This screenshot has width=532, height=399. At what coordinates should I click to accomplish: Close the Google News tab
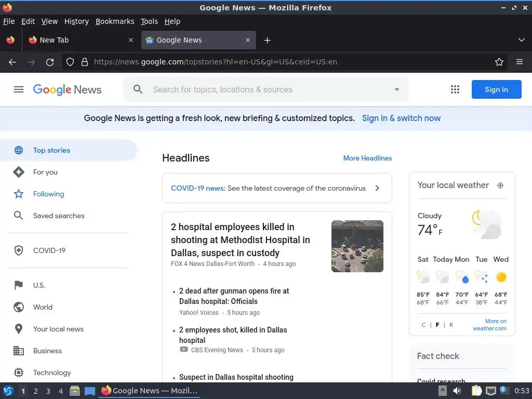pyautogui.click(x=248, y=40)
